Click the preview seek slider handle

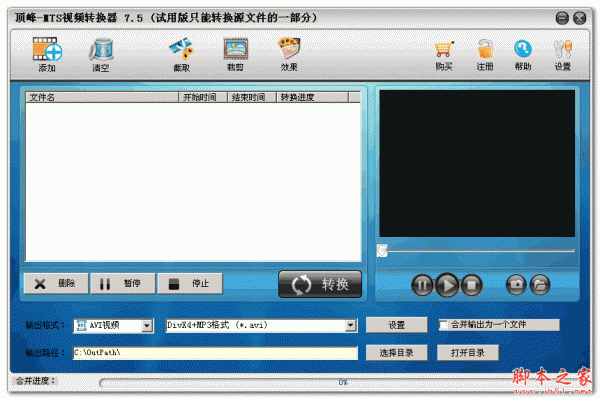tap(382, 251)
